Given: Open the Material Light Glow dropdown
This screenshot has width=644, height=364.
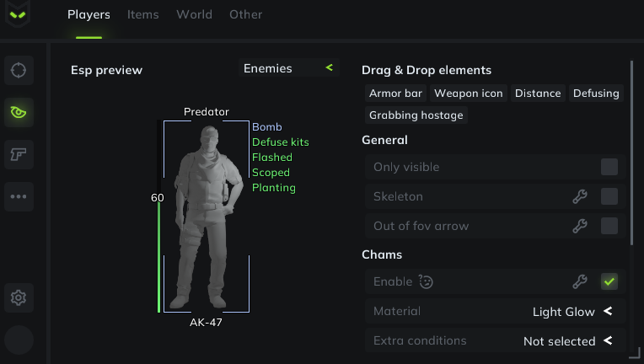Looking at the screenshot, I should (x=572, y=312).
